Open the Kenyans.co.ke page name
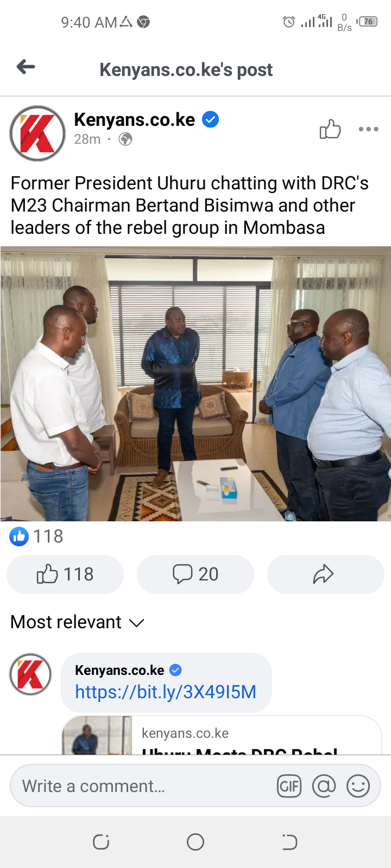The height and width of the screenshot is (868, 391). (x=134, y=119)
